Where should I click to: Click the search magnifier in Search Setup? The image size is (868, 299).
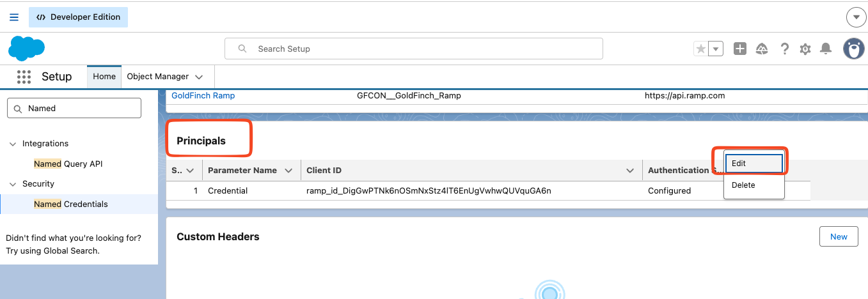pyautogui.click(x=242, y=49)
